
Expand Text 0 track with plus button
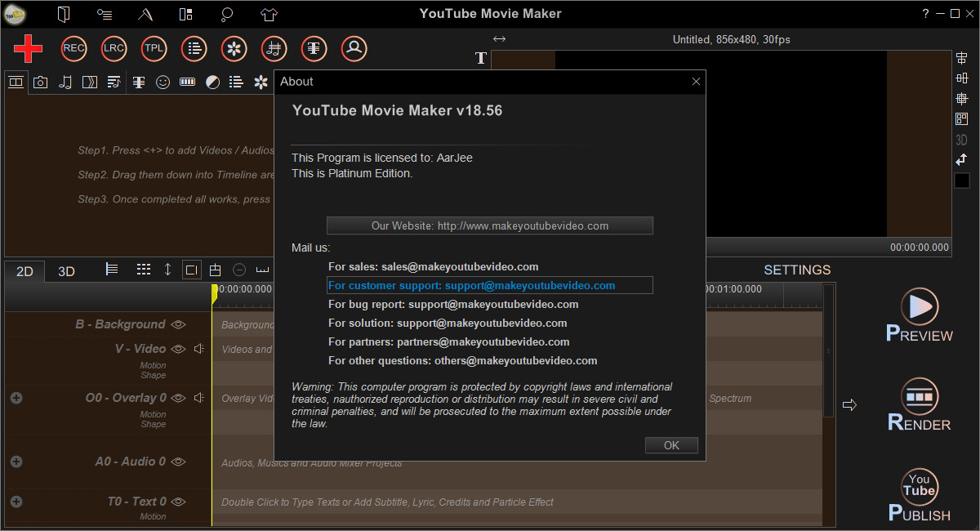point(16,502)
